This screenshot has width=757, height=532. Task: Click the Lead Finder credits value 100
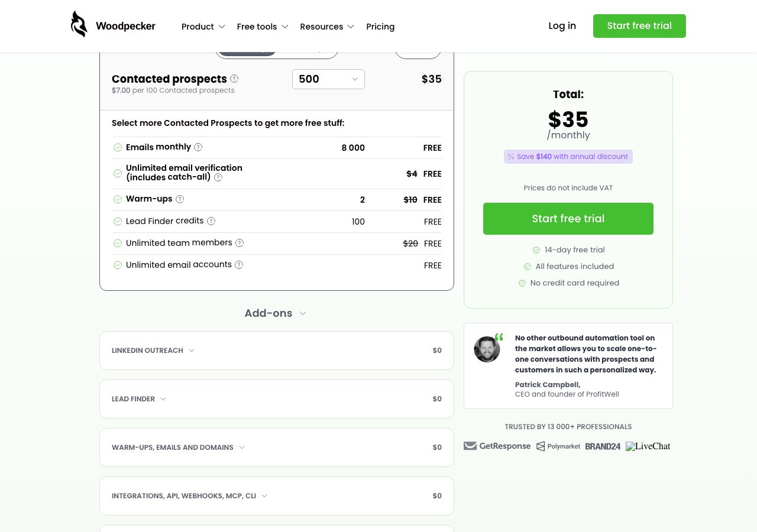(x=358, y=222)
